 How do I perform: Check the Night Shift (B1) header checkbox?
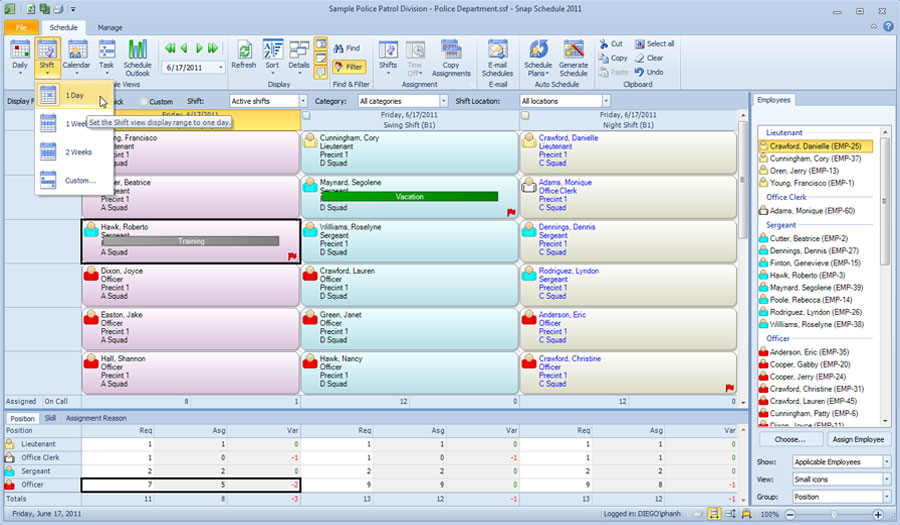point(525,115)
